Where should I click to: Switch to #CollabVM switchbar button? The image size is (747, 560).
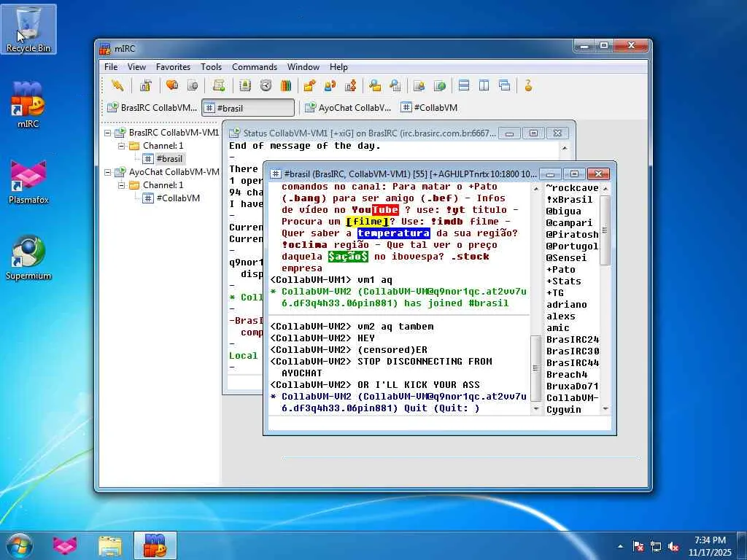click(429, 108)
